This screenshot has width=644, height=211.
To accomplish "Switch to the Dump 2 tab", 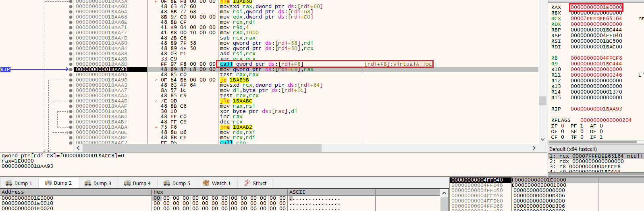I will (x=58, y=183).
